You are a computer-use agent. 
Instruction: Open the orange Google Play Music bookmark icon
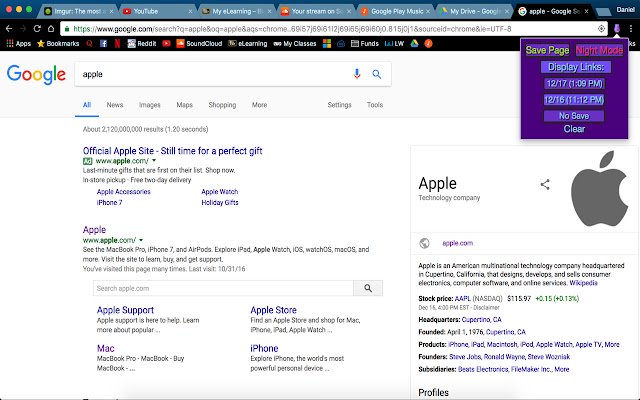(428, 43)
